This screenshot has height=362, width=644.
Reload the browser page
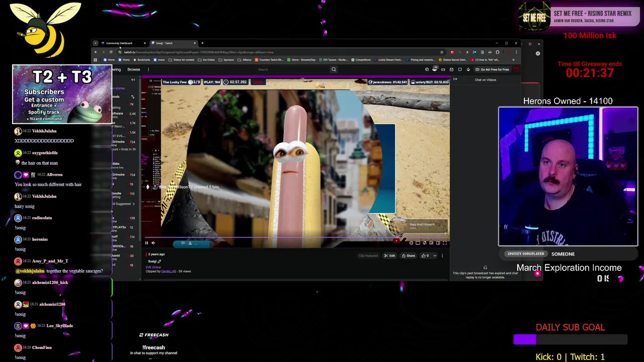click(x=111, y=52)
